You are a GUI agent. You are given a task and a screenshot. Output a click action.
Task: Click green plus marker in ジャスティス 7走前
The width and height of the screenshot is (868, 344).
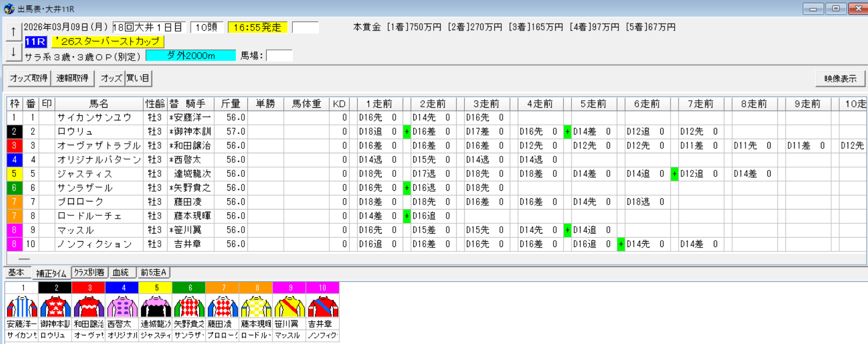click(x=675, y=174)
